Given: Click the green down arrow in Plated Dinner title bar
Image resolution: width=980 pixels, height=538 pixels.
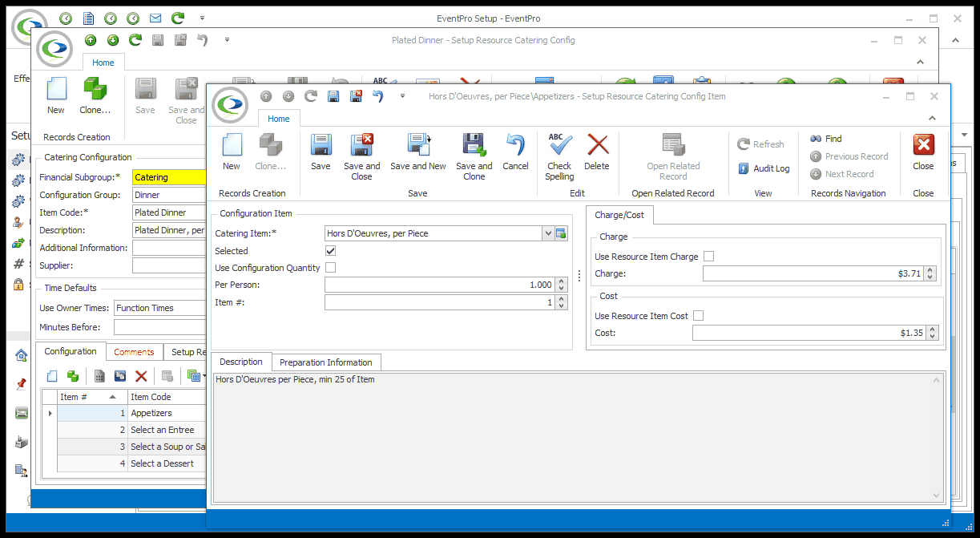Looking at the screenshot, I should click(x=113, y=40).
